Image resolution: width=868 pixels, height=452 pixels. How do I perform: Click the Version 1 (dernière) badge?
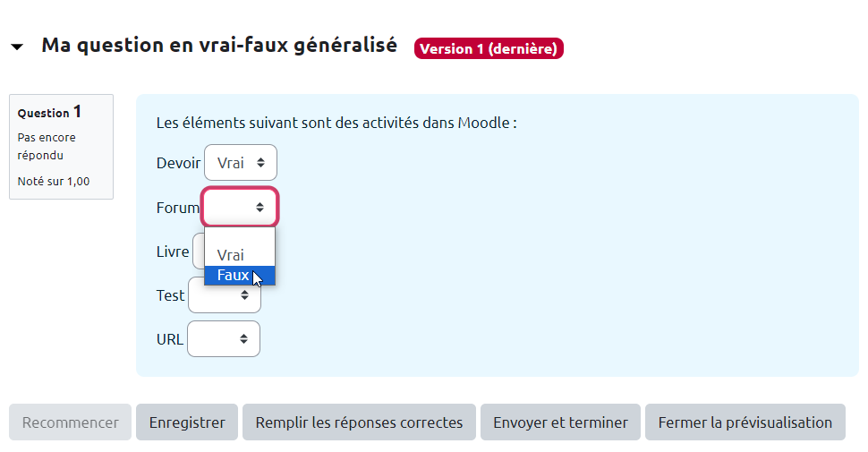(x=489, y=48)
